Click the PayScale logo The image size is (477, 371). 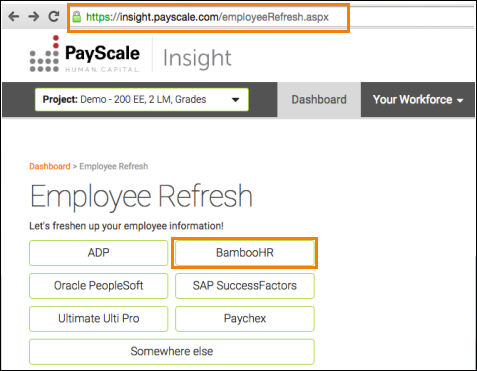click(x=85, y=54)
